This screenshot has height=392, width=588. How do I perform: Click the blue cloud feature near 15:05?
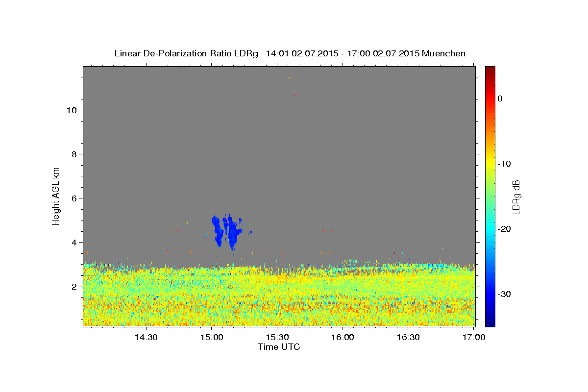(226, 231)
